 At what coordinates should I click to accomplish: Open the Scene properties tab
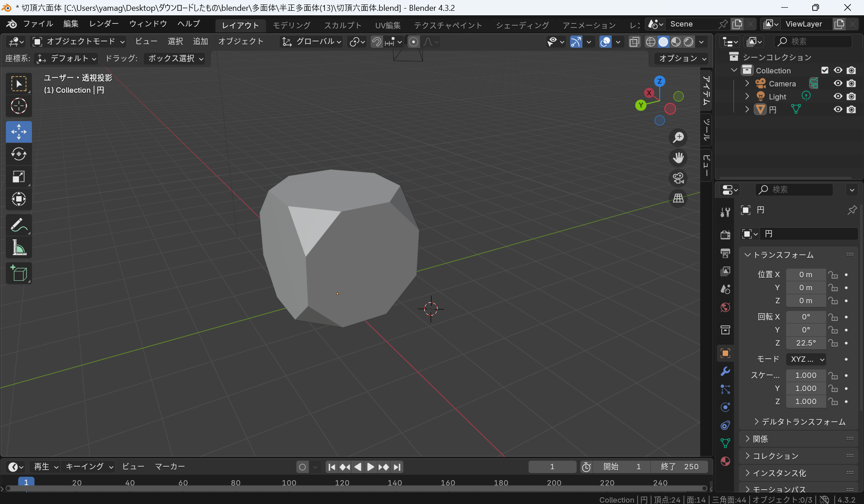click(x=725, y=289)
